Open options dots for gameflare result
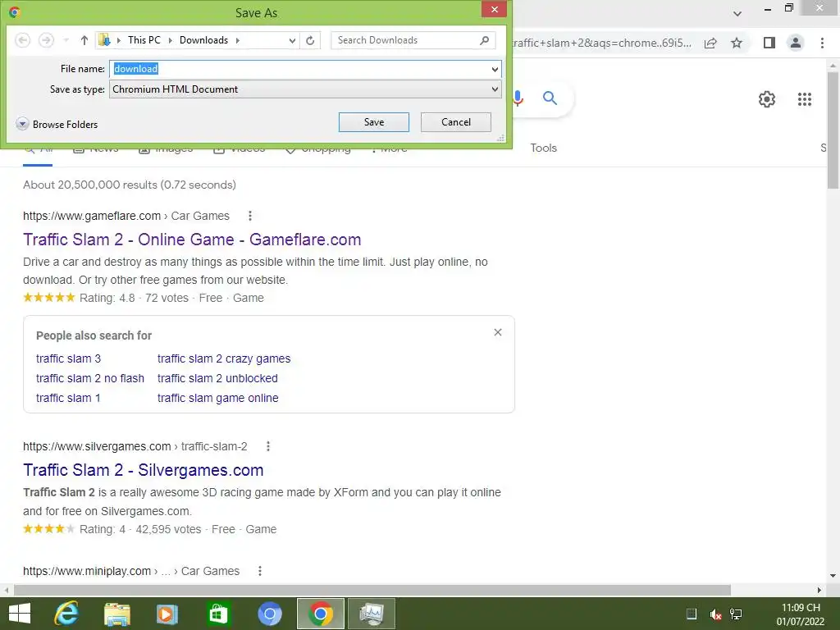 pos(249,216)
